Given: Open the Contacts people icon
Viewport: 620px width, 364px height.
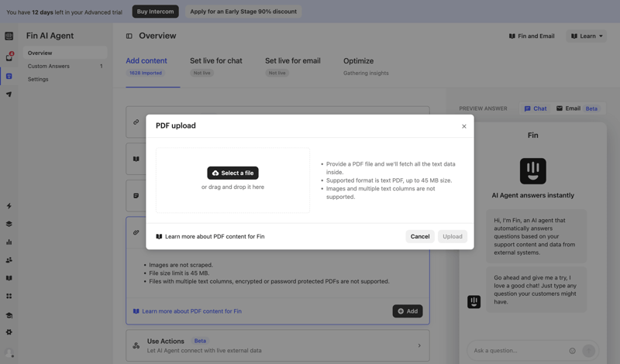Looking at the screenshot, I should (x=9, y=260).
